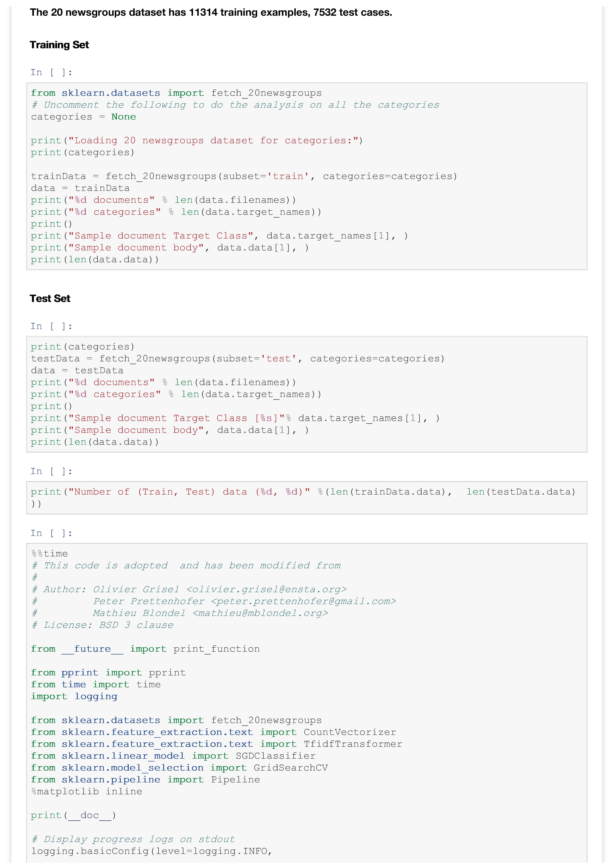The image size is (614, 868).
Task: Click the mathieu@mblondel.org email text
Action: click(260, 613)
